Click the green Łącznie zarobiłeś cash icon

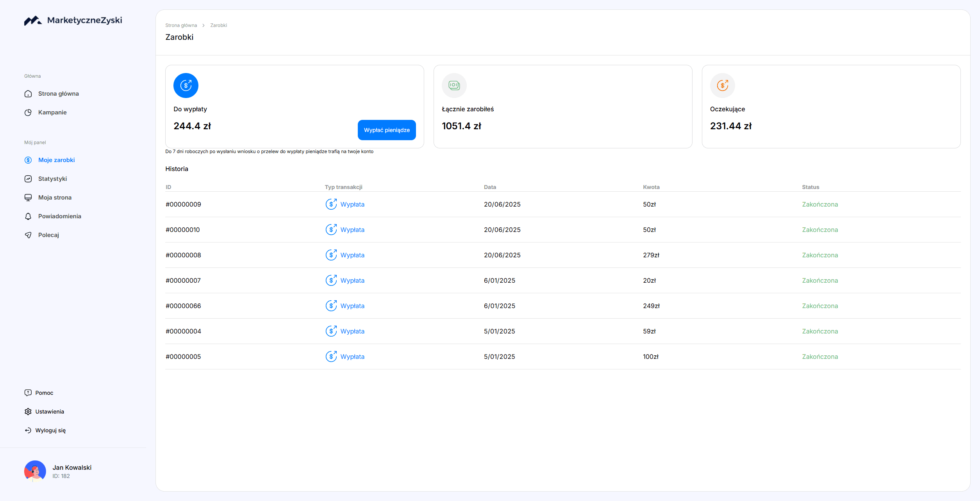point(454,86)
